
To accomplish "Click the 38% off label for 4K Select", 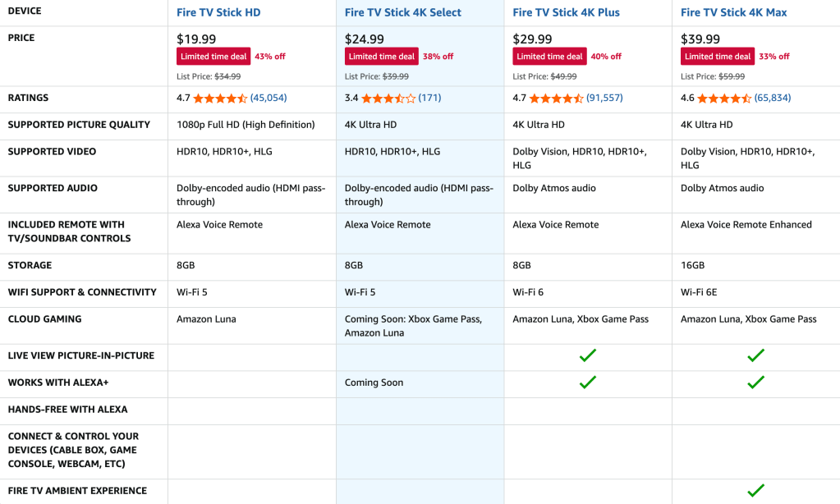I will (x=438, y=57).
